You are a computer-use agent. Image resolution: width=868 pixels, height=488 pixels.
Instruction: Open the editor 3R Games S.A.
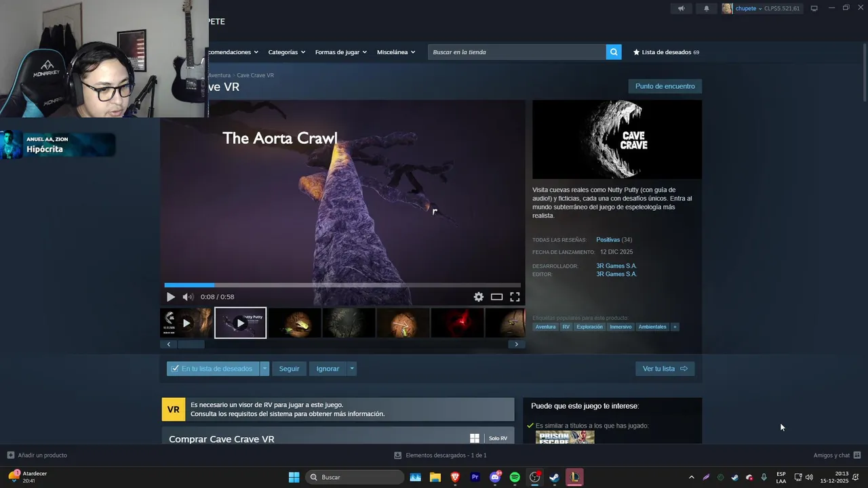coord(616,274)
